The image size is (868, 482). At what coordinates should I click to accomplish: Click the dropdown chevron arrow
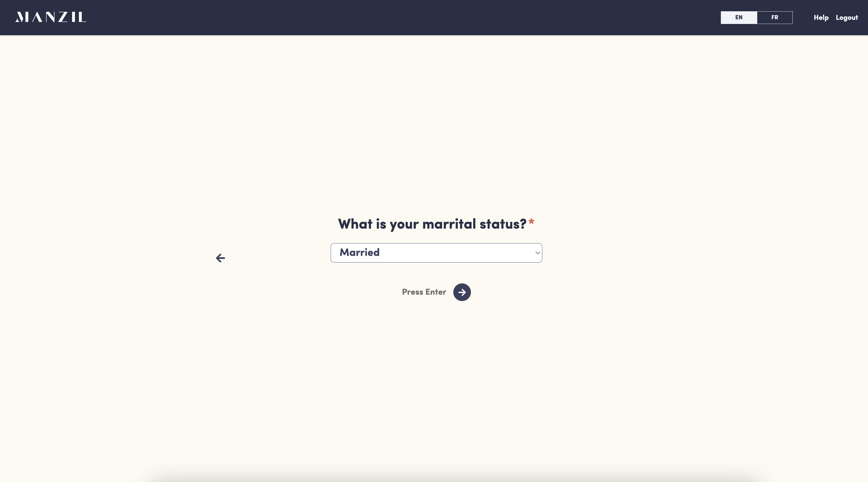(x=537, y=253)
